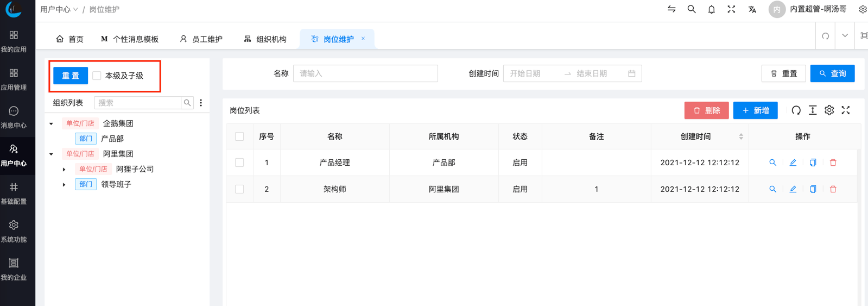This screenshot has width=868, height=306.
Task: Click the 查询 search button
Action: (832, 73)
